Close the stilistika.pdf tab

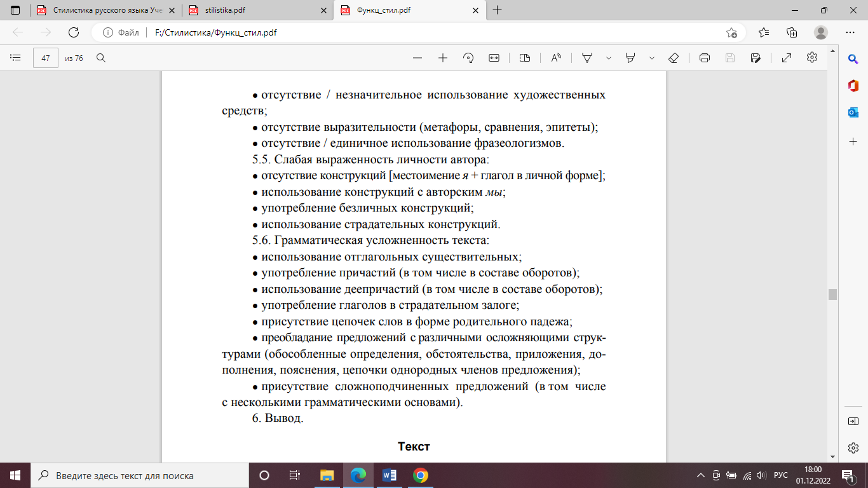pos(323,10)
